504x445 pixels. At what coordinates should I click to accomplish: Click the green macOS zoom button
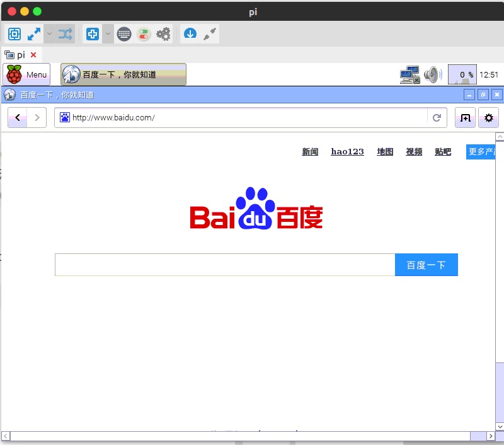tap(37, 11)
